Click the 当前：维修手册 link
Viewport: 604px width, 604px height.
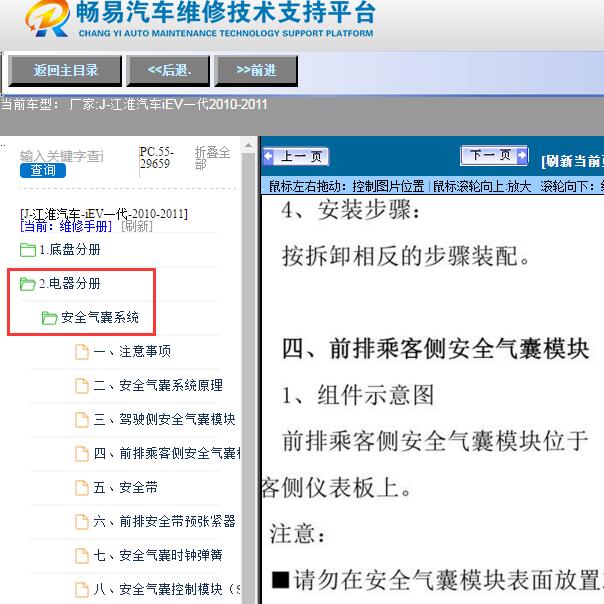(66, 226)
